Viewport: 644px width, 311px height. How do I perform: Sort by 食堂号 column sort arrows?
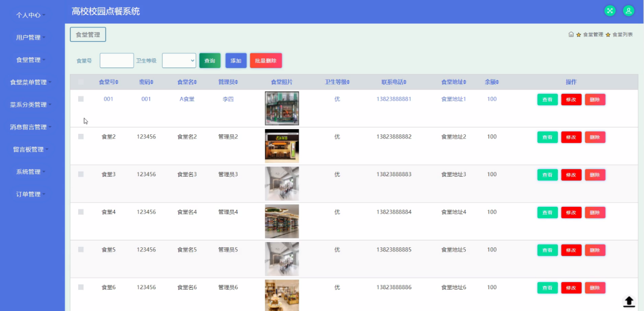[117, 82]
